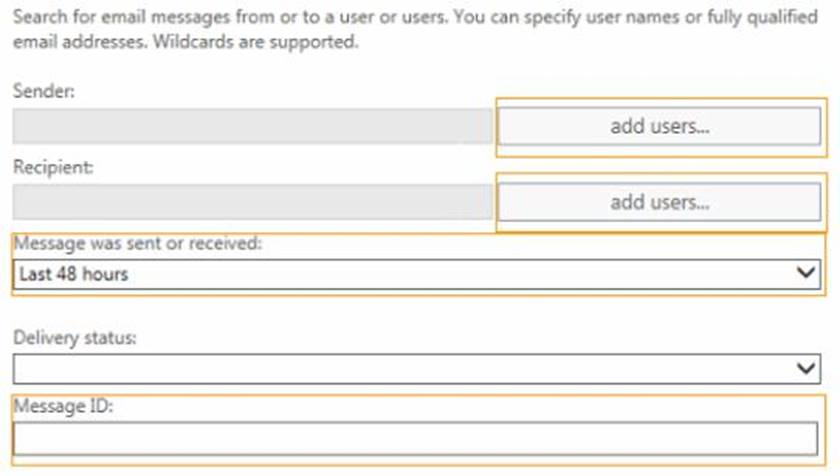
Task: Click the chevron arrow of Delivery status
Action: [806, 368]
